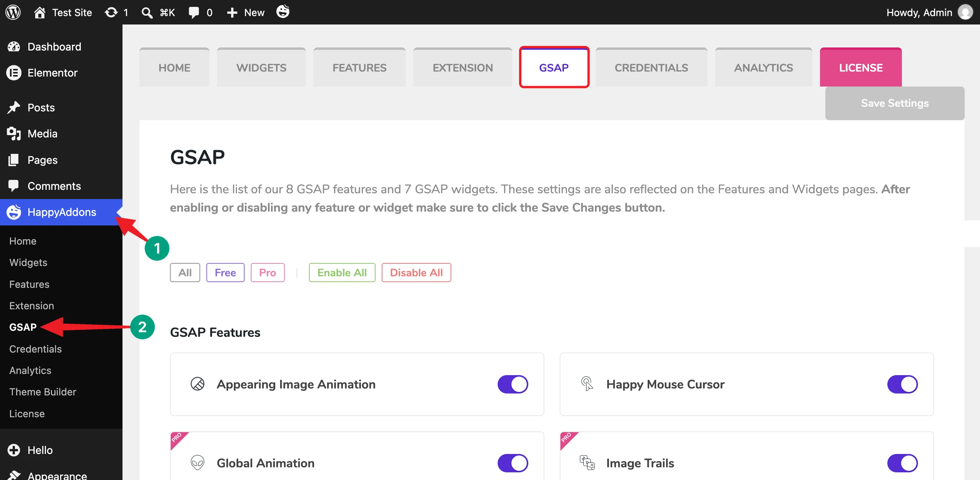The width and height of the screenshot is (980, 480).
Task: Click the Test Site home icon
Action: [40, 12]
